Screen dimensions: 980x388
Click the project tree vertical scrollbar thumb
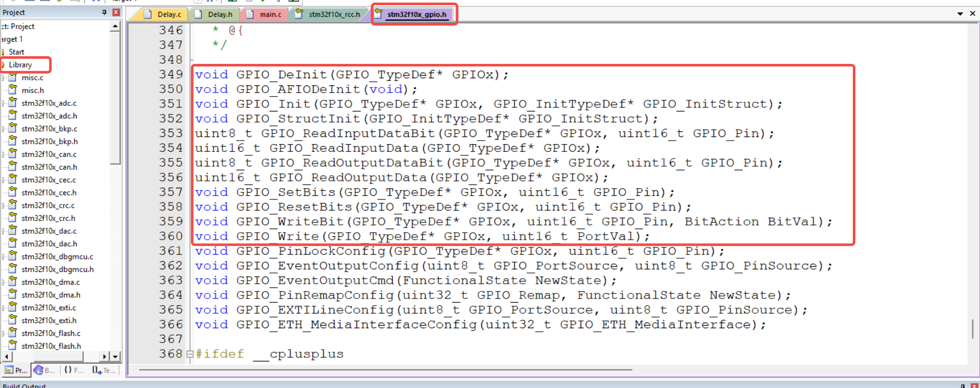click(x=115, y=97)
